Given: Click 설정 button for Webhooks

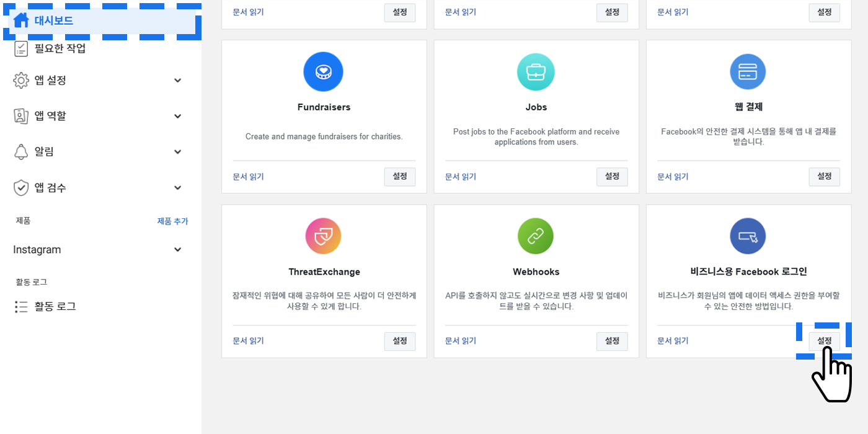Looking at the screenshot, I should click(612, 341).
